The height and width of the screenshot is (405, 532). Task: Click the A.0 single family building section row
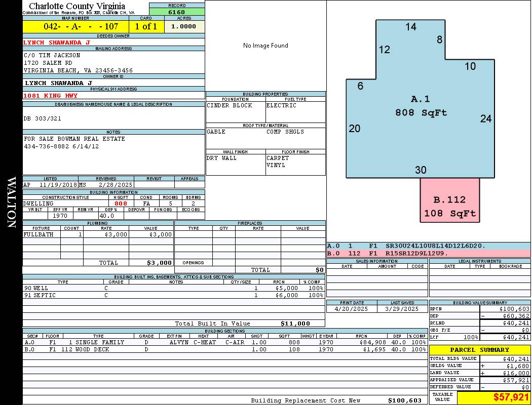(225, 342)
